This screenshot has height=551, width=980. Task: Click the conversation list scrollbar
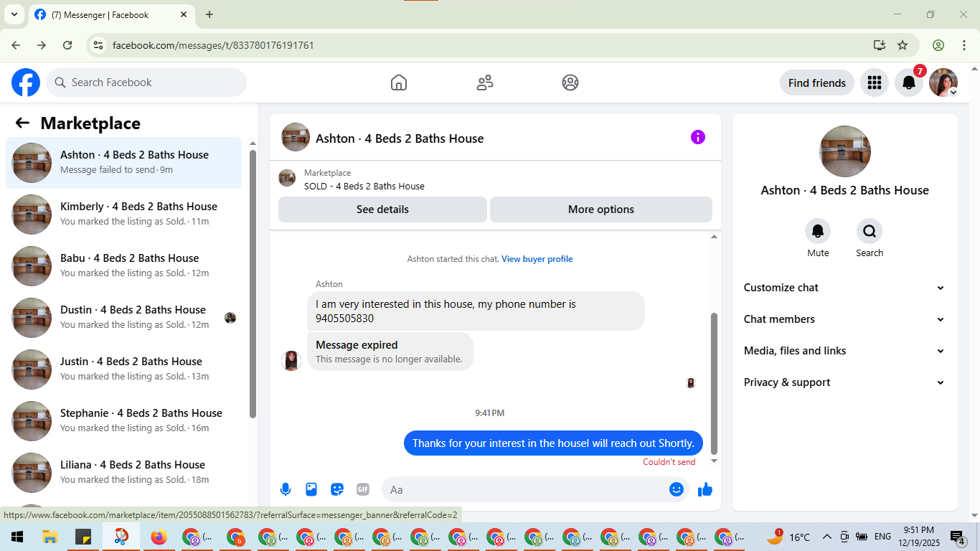coord(253,284)
